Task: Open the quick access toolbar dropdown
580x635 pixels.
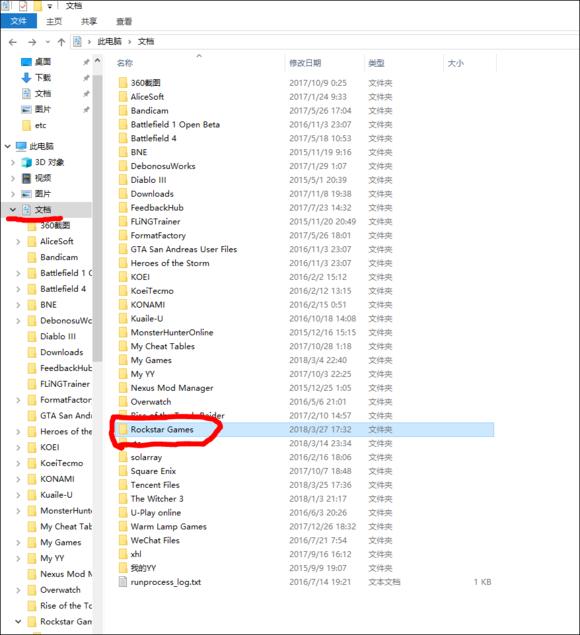Action: pos(50,6)
